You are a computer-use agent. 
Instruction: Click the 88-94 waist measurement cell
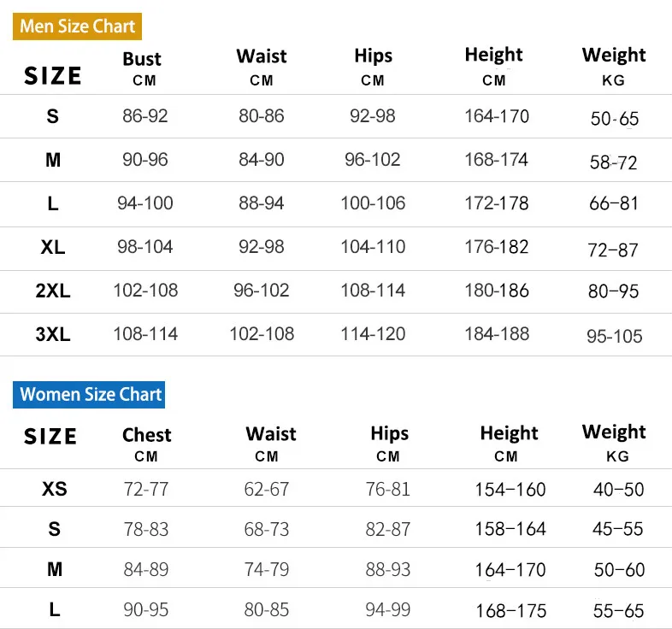tap(262, 203)
